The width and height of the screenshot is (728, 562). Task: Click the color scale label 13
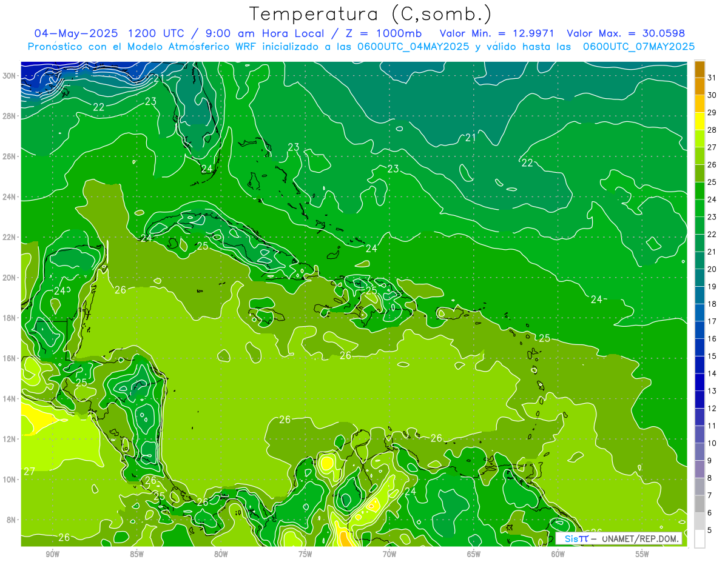(712, 391)
